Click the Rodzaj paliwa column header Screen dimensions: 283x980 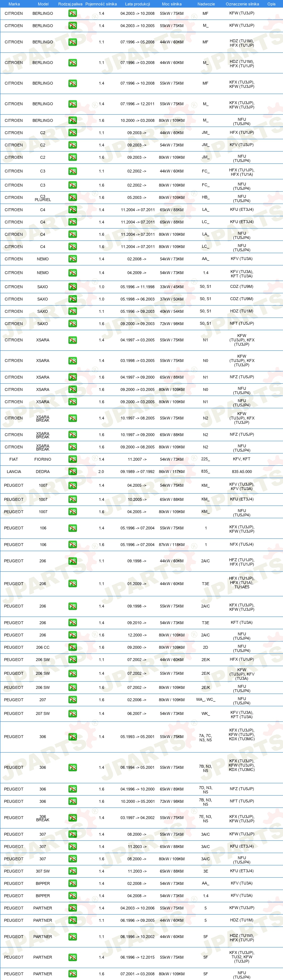[71, 4]
